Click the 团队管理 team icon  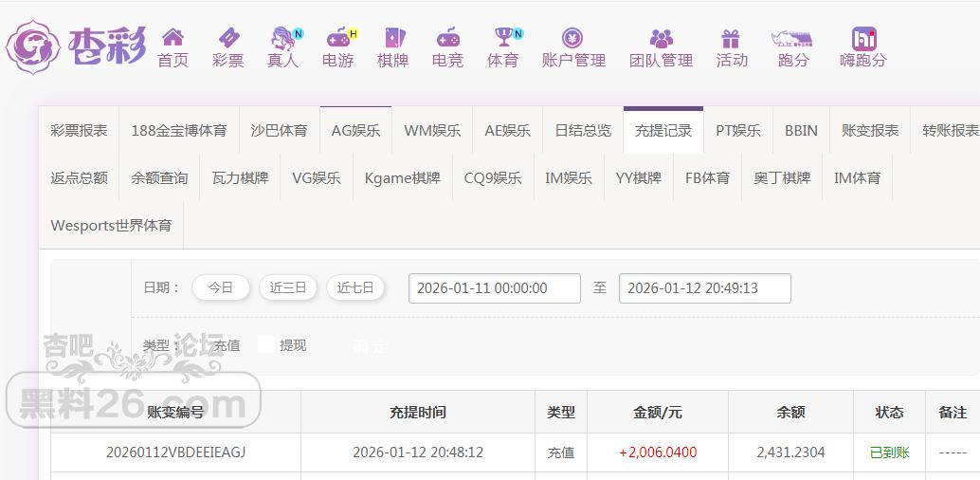tap(661, 38)
